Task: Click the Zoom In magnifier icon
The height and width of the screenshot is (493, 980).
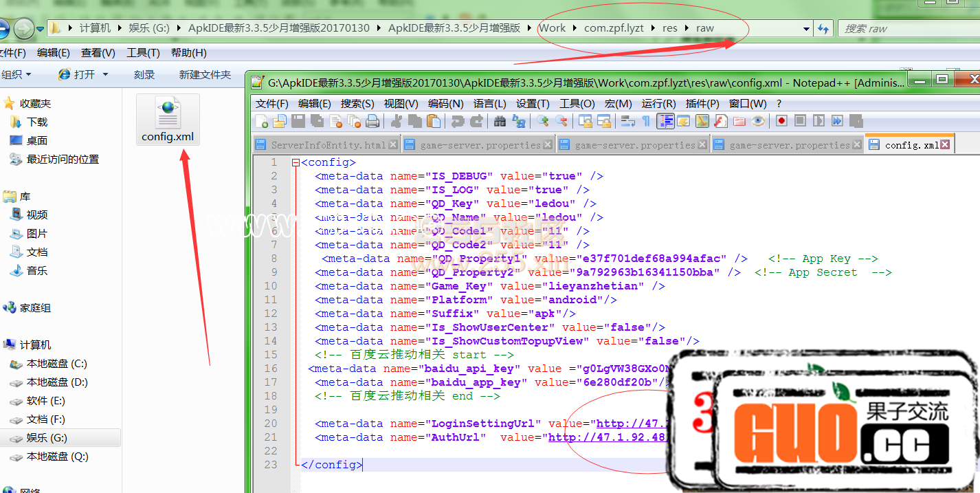Action: click(544, 122)
